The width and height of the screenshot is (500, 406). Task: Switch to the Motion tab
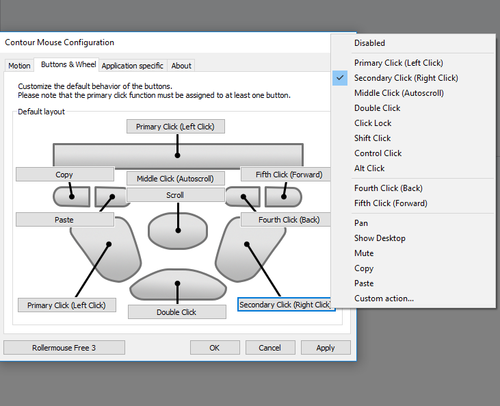click(19, 66)
